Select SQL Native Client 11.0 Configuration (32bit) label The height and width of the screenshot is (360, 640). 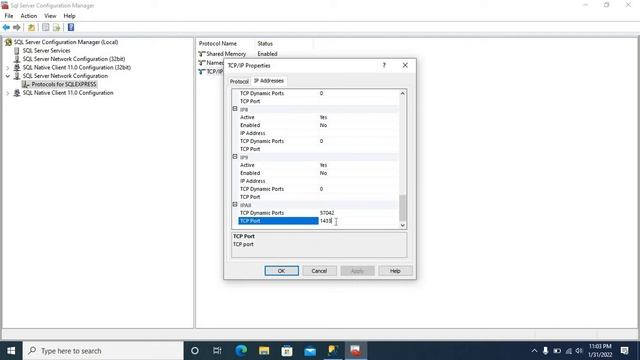tap(77, 68)
